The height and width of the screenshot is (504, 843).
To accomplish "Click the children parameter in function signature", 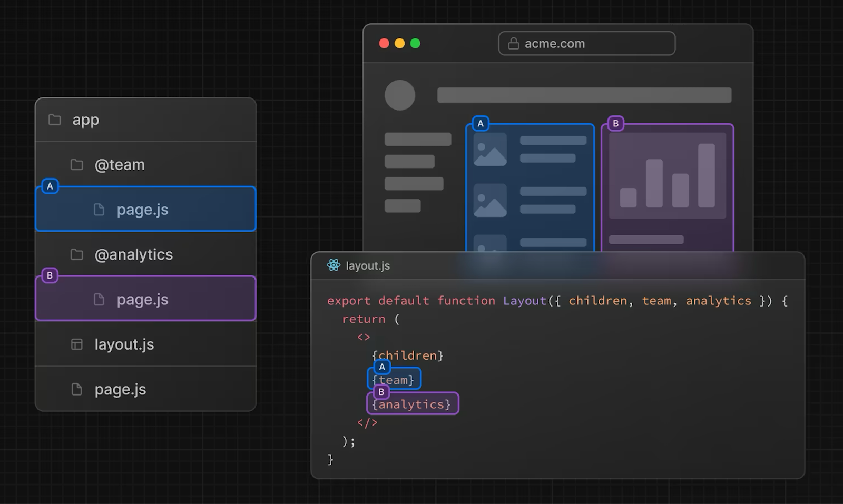I will coord(598,301).
